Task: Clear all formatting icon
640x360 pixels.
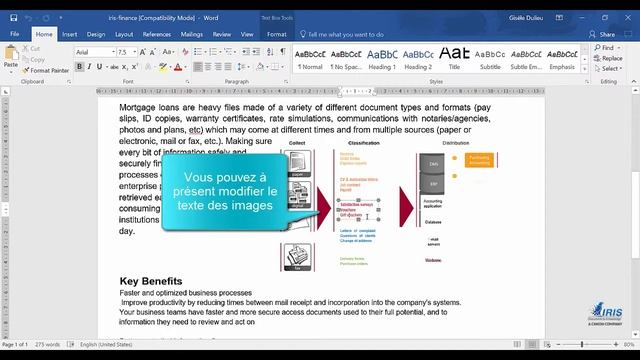Action: tap(185, 52)
